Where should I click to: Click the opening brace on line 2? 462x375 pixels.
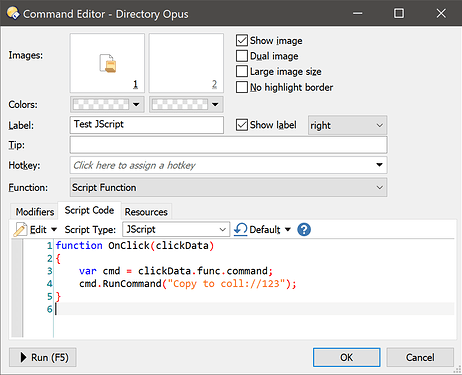[x=58, y=259]
